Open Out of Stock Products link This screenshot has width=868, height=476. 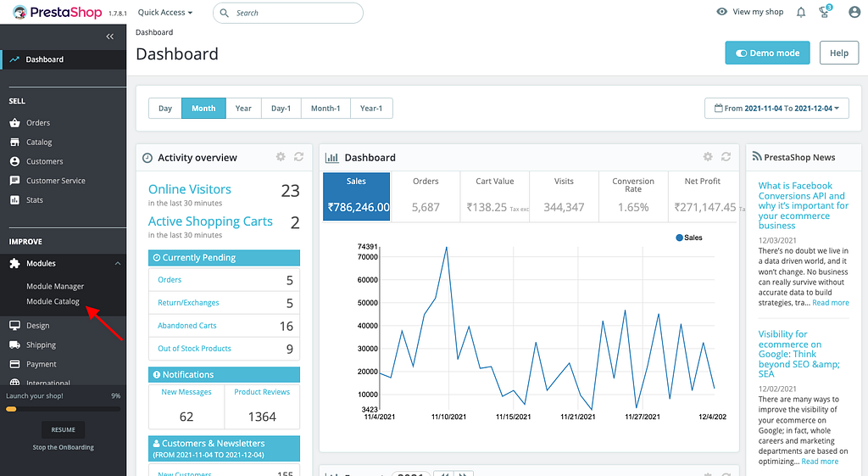pyautogui.click(x=194, y=349)
